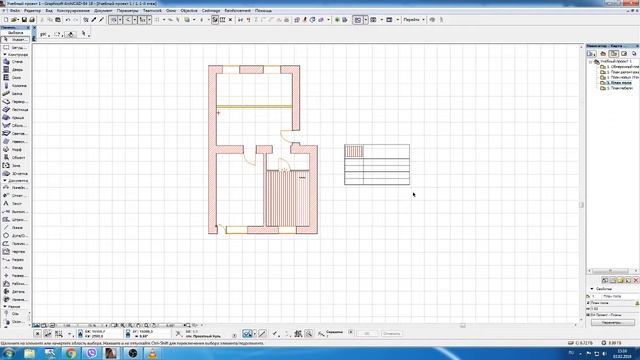Open Viber from the taskbar
This screenshot has height=360, width=640.
92,353
